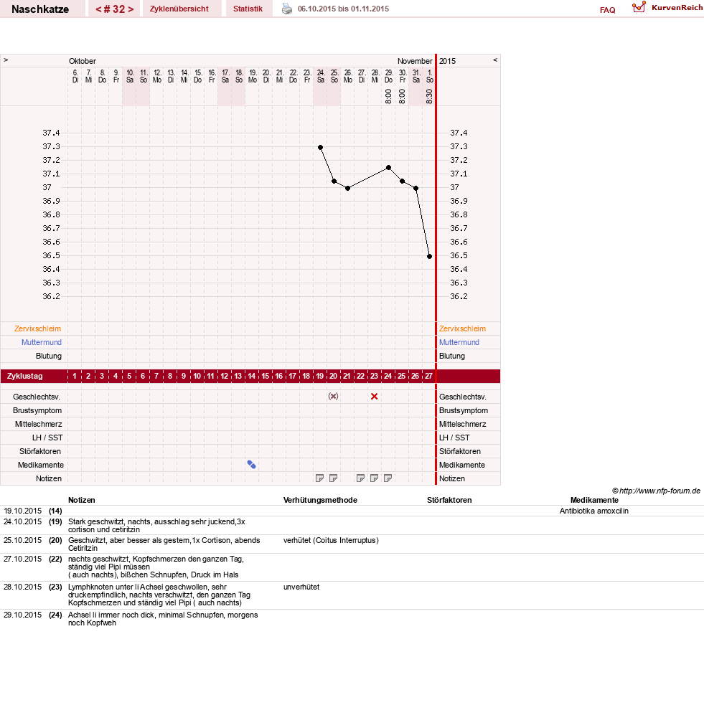
Task: Click the Verhütungsmethode column header
Action: 320,500
